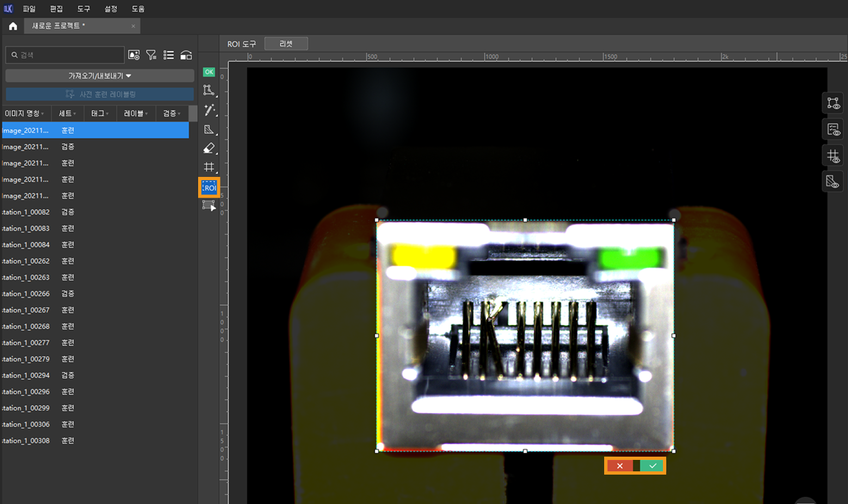Click the 사전 훈련 레이블링 button

(100, 94)
